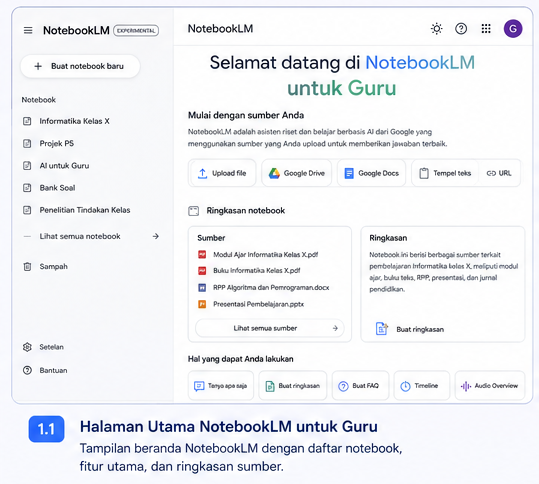The height and width of the screenshot is (484, 539).
Task: Click Buat ringkasan in Ringkasan card
Action: tap(410, 329)
